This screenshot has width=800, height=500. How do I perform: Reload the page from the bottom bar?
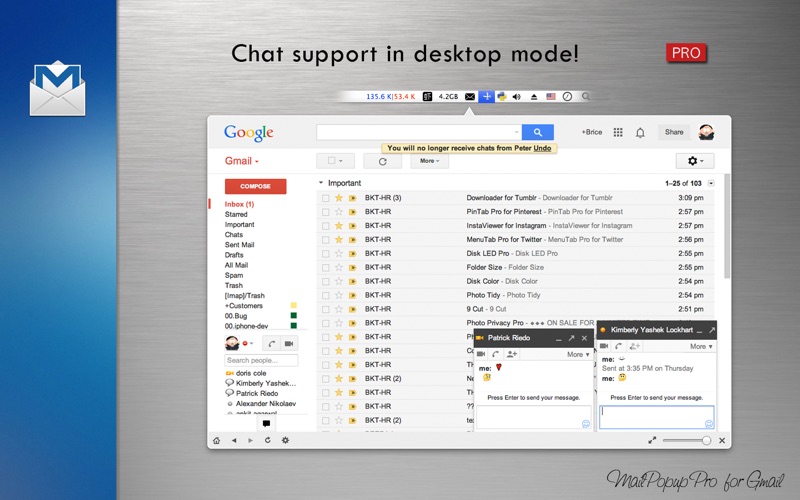point(267,440)
